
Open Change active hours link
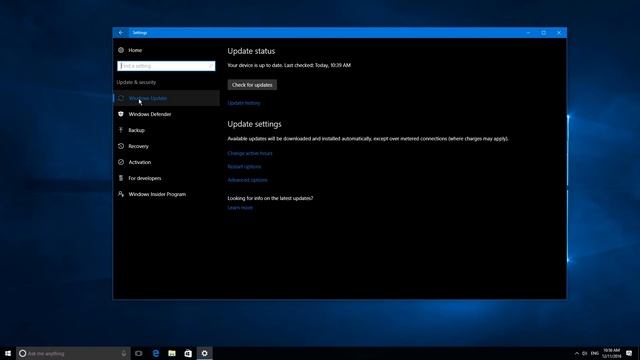pyautogui.click(x=250, y=153)
